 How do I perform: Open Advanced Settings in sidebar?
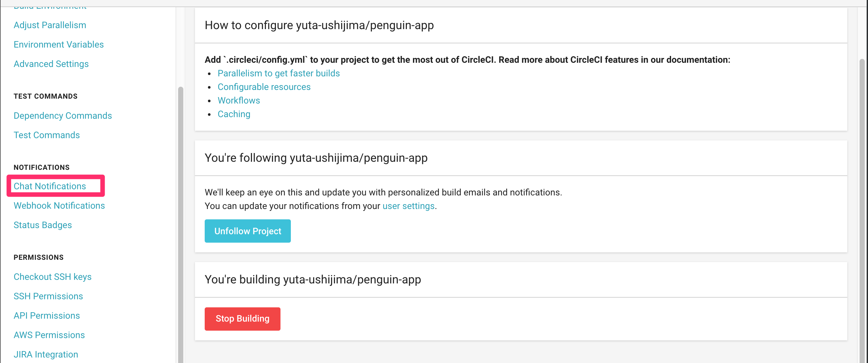(51, 64)
